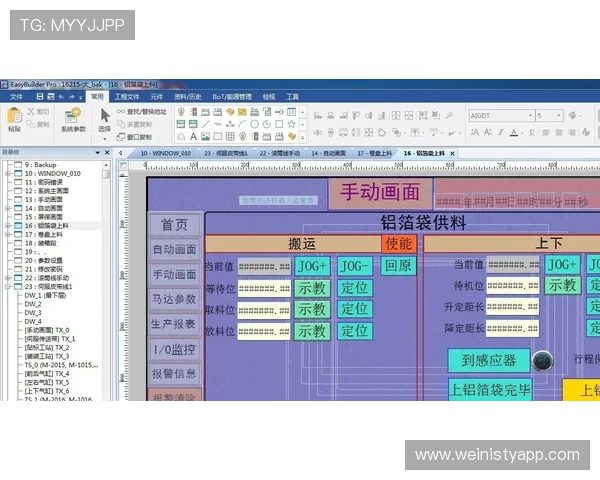600x480 pixels.
Task: Click the undo arrow in quick access bar
Action: click(61, 96)
